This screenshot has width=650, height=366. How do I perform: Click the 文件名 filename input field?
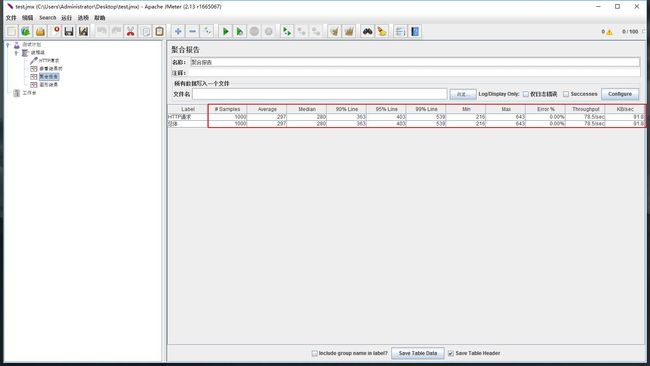point(320,94)
